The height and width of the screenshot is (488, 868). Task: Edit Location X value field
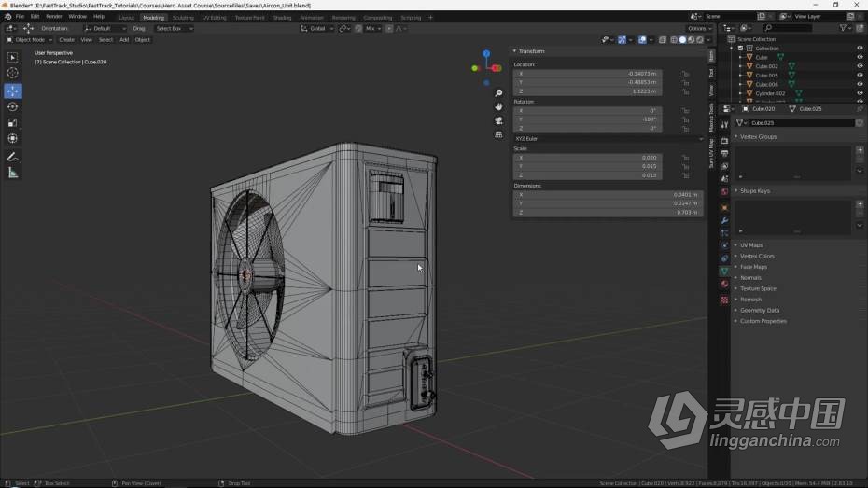[x=587, y=74]
